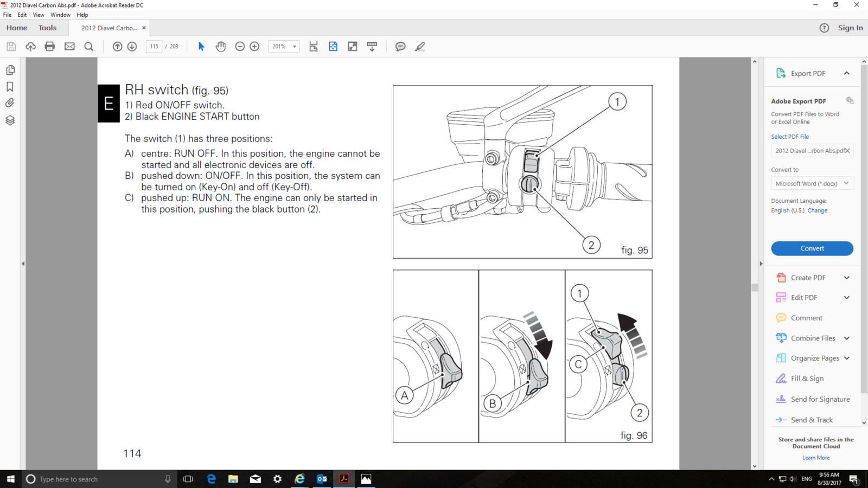Select the Highlight text pen tool
The height and width of the screenshot is (488, 868).
point(420,47)
